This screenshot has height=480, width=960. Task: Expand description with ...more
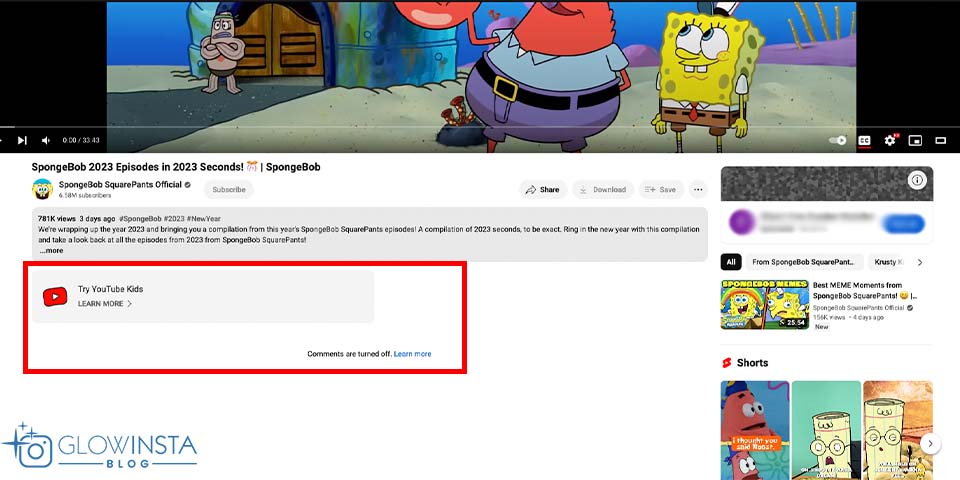point(51,250)
